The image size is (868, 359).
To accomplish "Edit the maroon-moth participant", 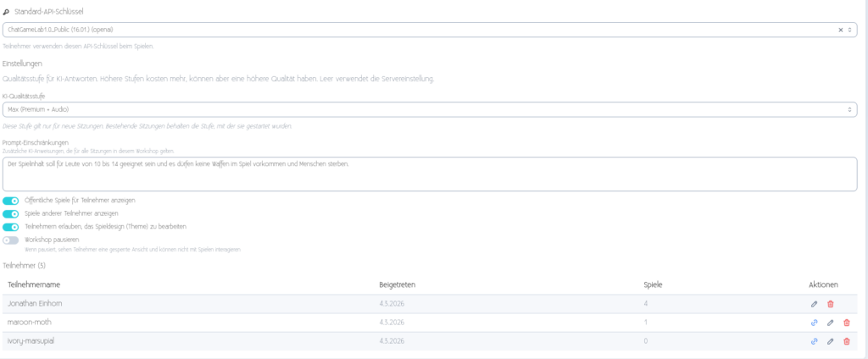I will pos(831,323).
